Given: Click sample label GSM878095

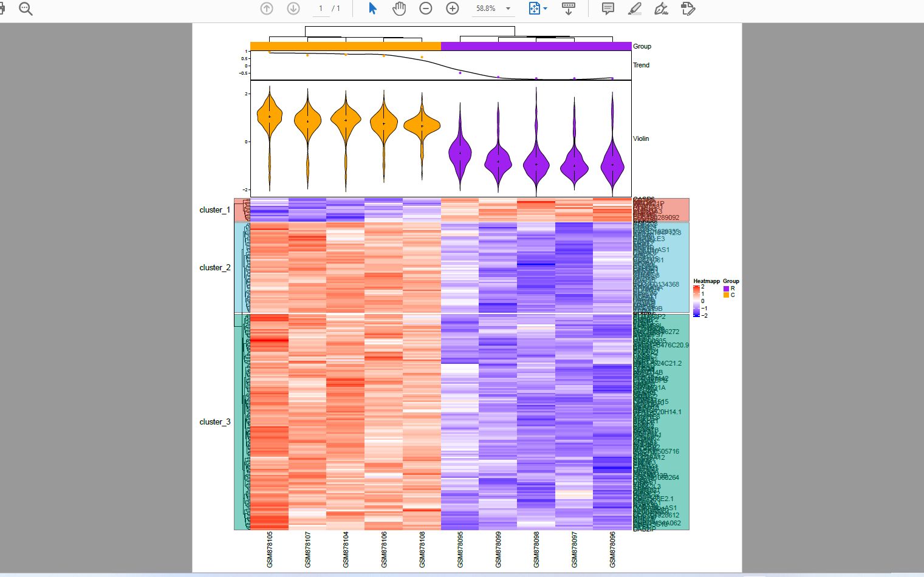Looking at the screenshot, I should click(460, 550).
